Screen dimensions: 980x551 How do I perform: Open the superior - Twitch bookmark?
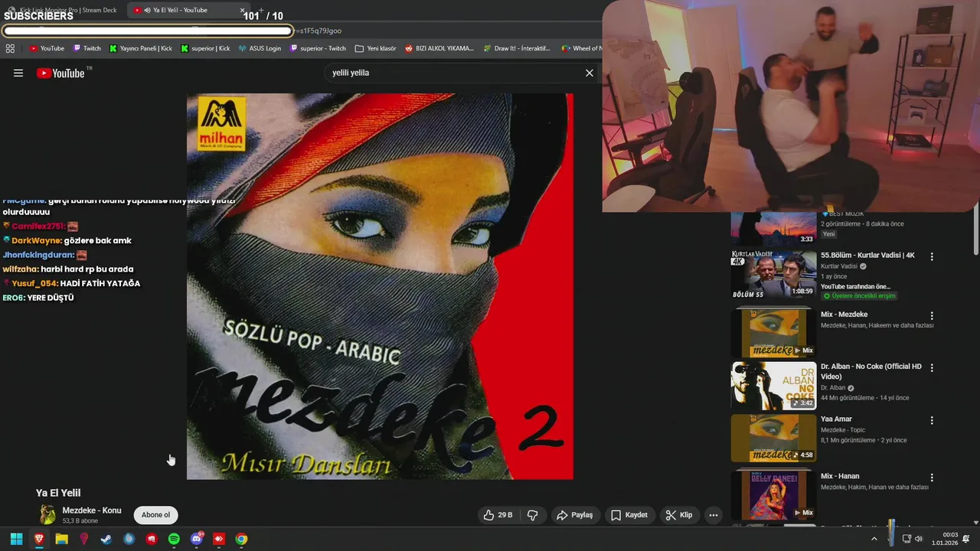click(318, 48)
